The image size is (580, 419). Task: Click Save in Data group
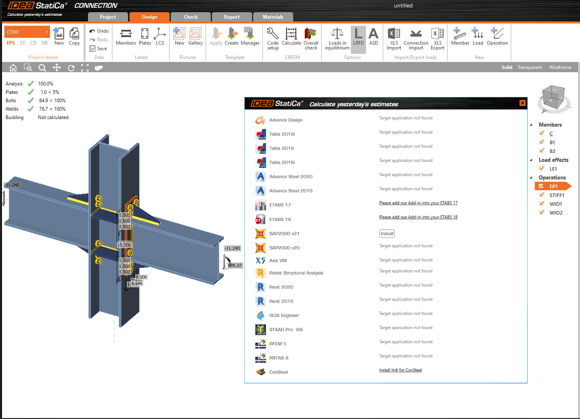coord(98,48)
